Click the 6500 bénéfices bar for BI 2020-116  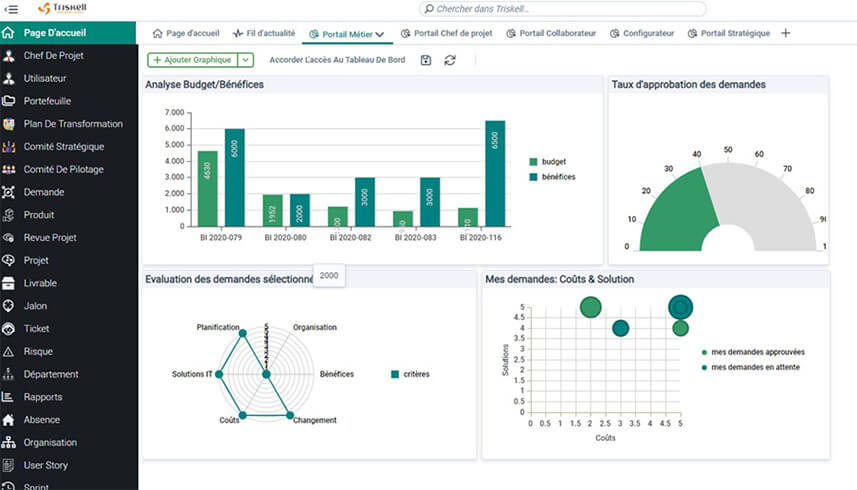pyautogui.click(x=495, y=174)
